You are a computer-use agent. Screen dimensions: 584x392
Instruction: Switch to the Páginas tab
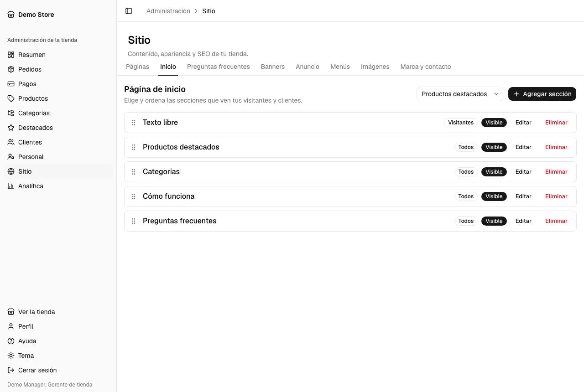tap(137, 67)
